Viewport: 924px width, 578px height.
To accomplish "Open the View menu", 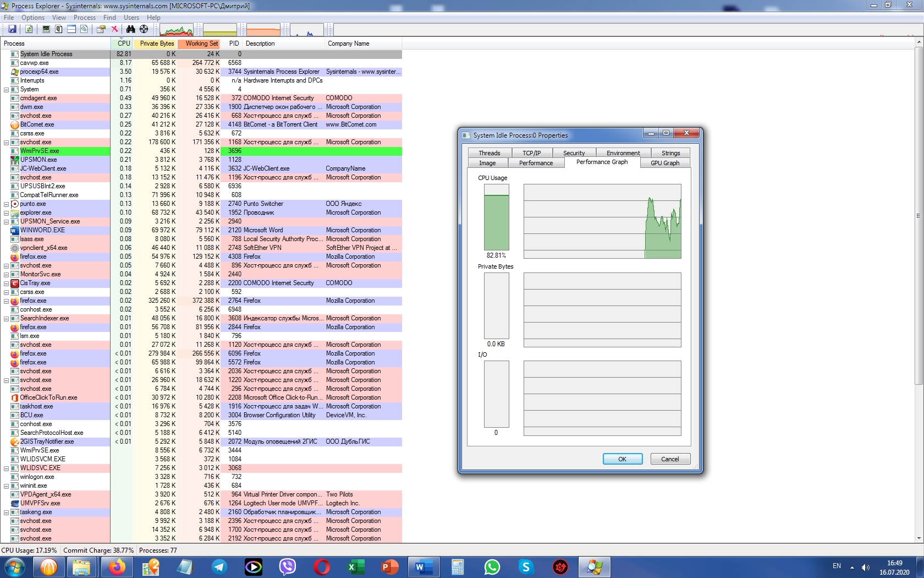I will [x=59, y=18].
